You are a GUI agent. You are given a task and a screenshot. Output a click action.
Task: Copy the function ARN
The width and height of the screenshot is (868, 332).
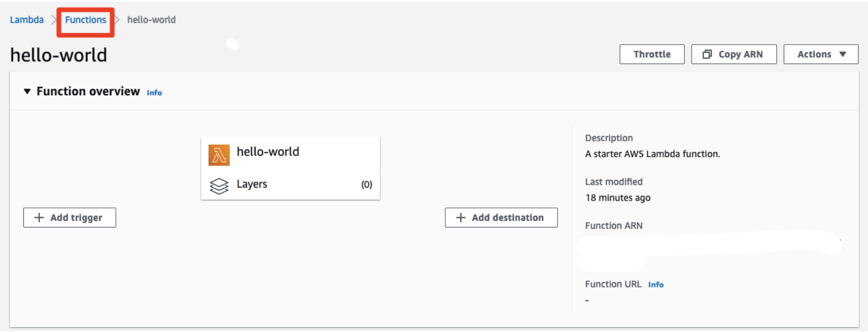coord(734,54)
